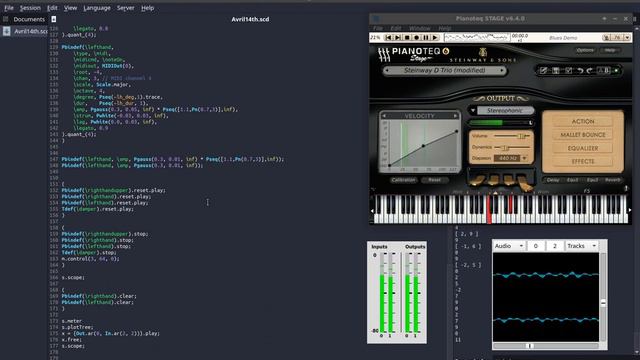The width and height of the screenshot is (640, 360).
Task: Click the Documents panel handle icon
Action: click(x=5, y=19)
